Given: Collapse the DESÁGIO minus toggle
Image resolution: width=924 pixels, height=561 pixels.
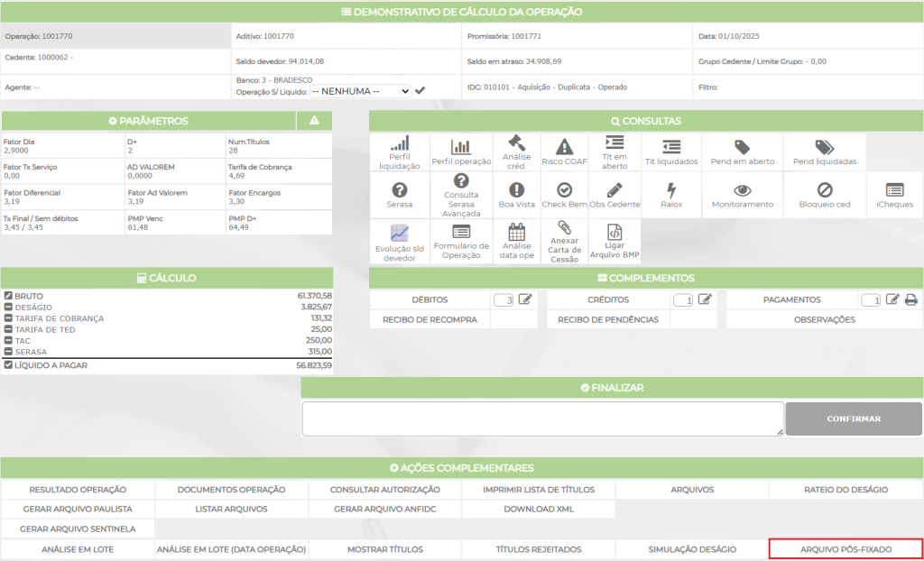Looking at the screenshot, I should (8, 308).
